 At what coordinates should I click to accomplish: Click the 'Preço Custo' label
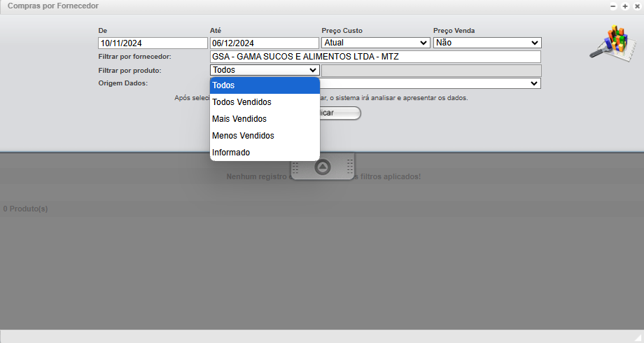tap(342, 31)
